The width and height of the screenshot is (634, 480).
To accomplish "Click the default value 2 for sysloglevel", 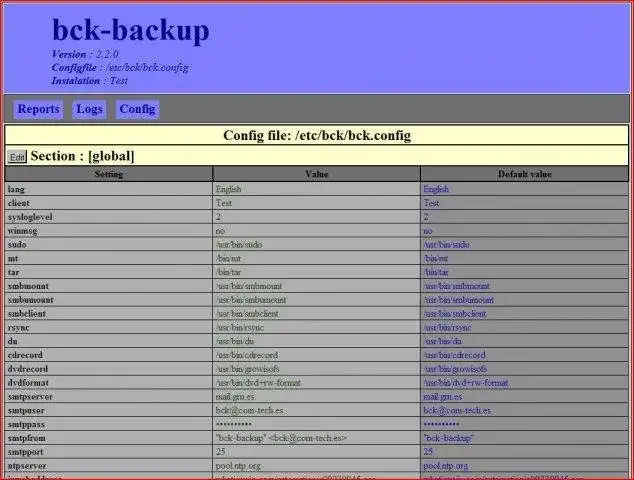I will 426,217.
